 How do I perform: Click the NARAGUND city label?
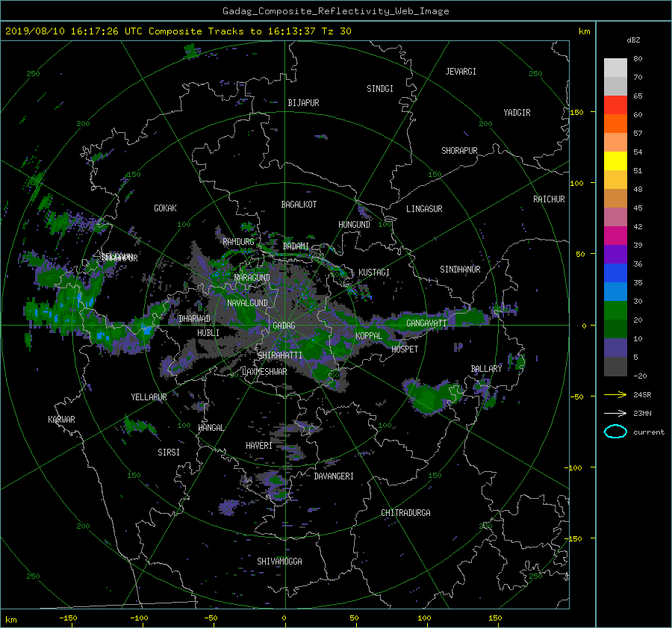(252, 277)
